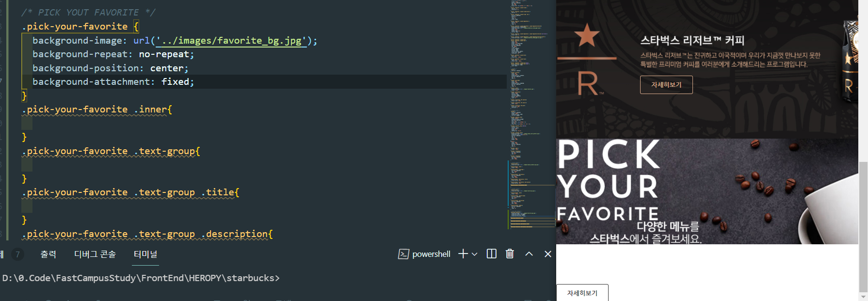Select the powershell terminal label
Image resolution: width=868 pixels, height=301 pixels.
tap(431, 254)
